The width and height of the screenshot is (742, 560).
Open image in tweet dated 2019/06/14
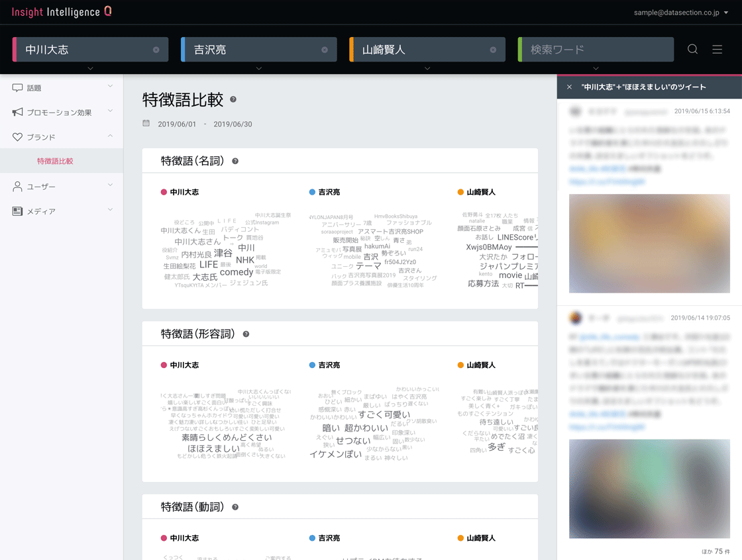649,489
